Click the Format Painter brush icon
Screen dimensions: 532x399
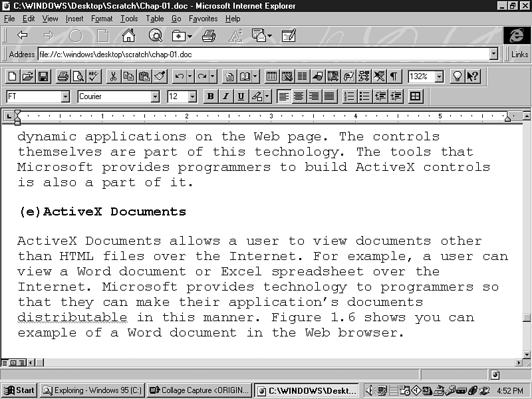(x=159, y=76)
